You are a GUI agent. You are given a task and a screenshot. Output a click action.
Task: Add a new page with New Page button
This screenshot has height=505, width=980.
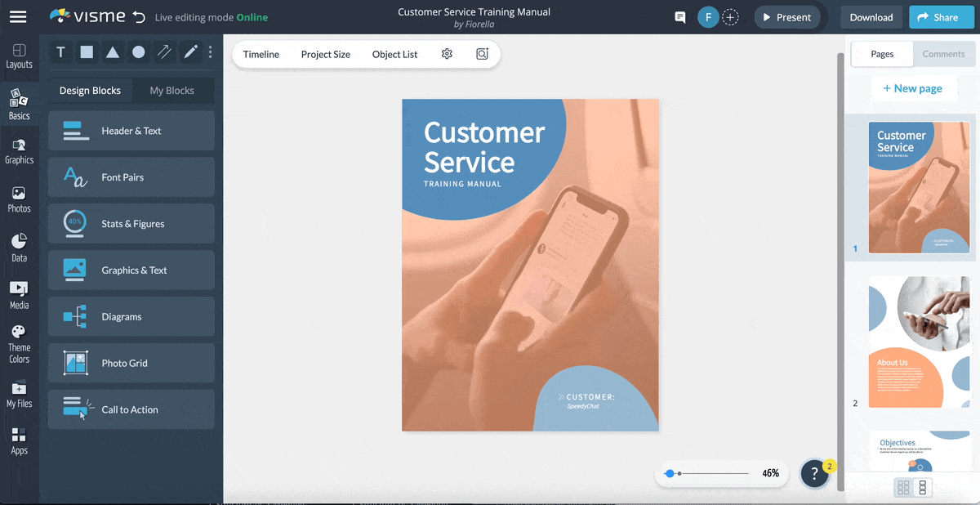click(x=914, y=87)
